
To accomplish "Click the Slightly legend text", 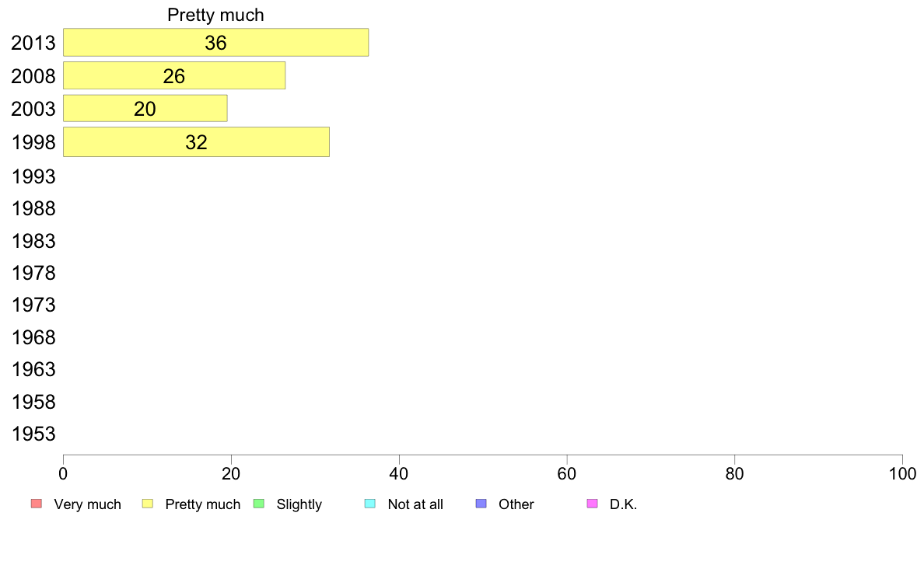I will coord(299,504).
